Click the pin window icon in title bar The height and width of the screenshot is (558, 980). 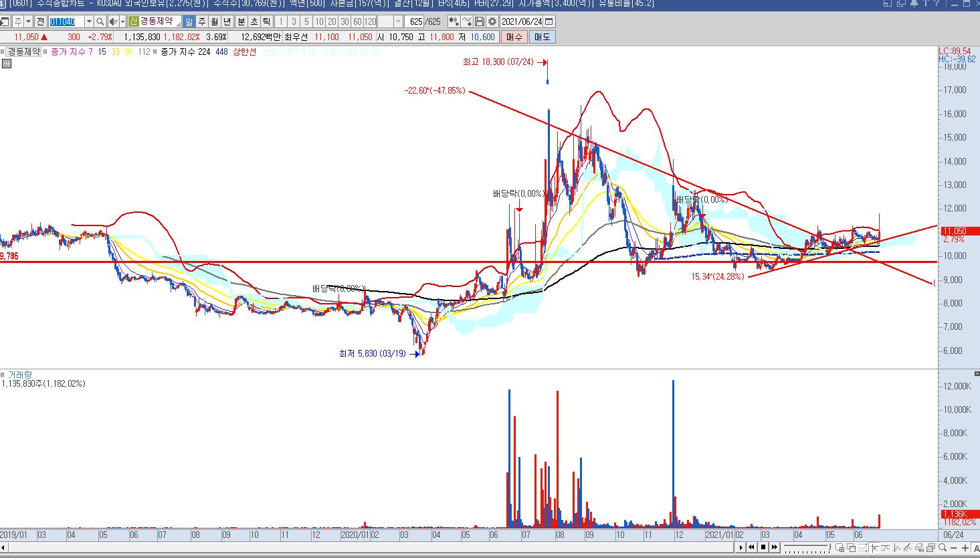pos(914,3)
